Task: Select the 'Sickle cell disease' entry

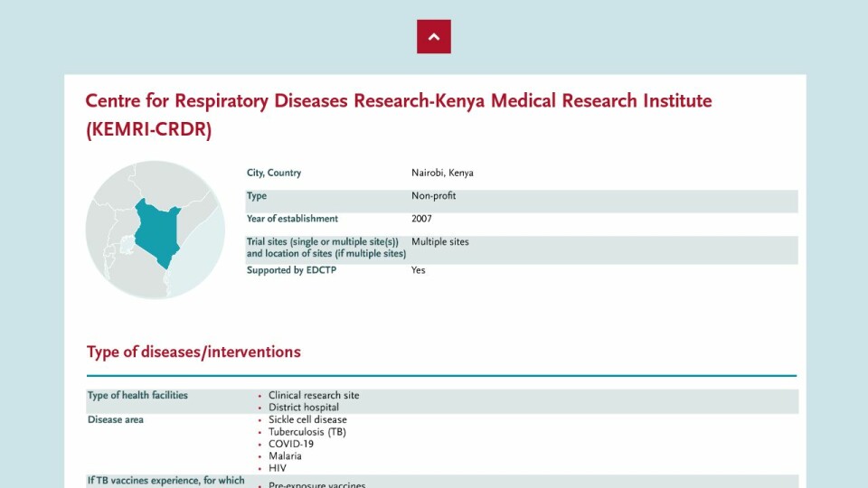Action: click(x=307, y=420)
